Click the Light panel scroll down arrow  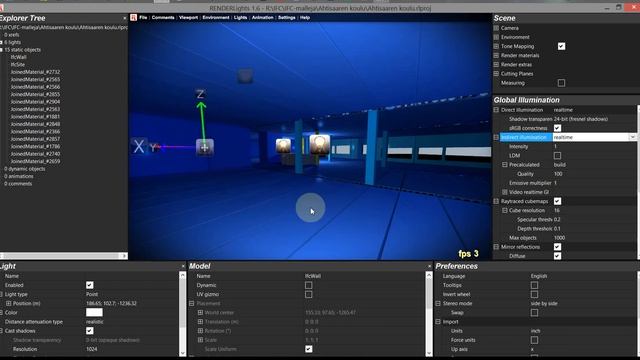pos(182,353)
